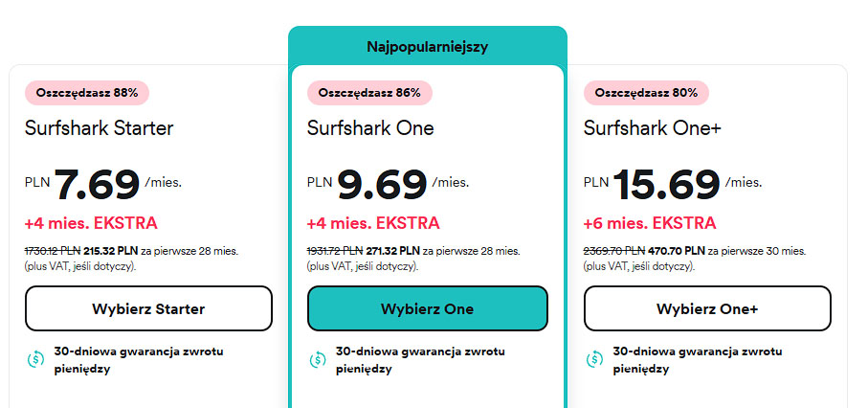
Task: Click the Oszczędzasz 86% badge
Action: pyautogui.click(x=369, y=93)
